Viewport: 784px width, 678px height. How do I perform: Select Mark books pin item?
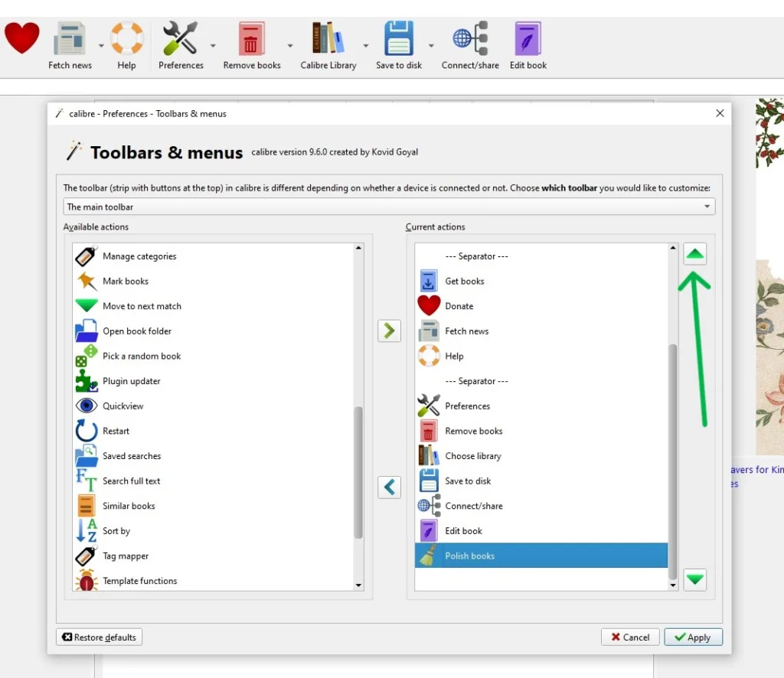[214, 281]
